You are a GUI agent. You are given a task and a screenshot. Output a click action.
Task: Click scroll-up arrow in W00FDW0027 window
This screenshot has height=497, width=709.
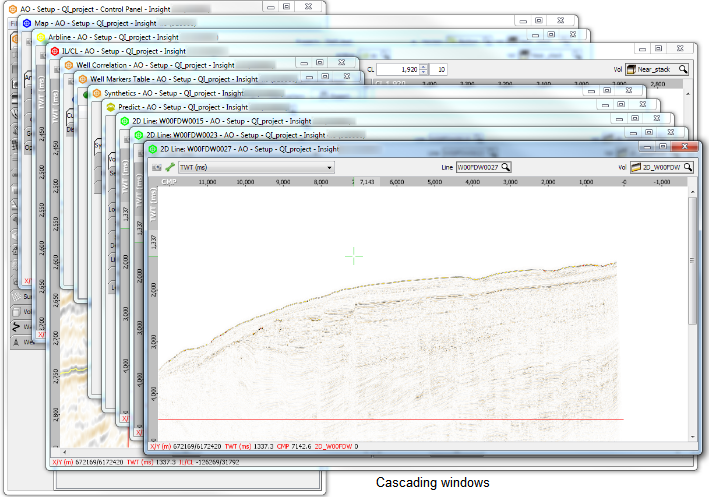(x=692, y=192)
